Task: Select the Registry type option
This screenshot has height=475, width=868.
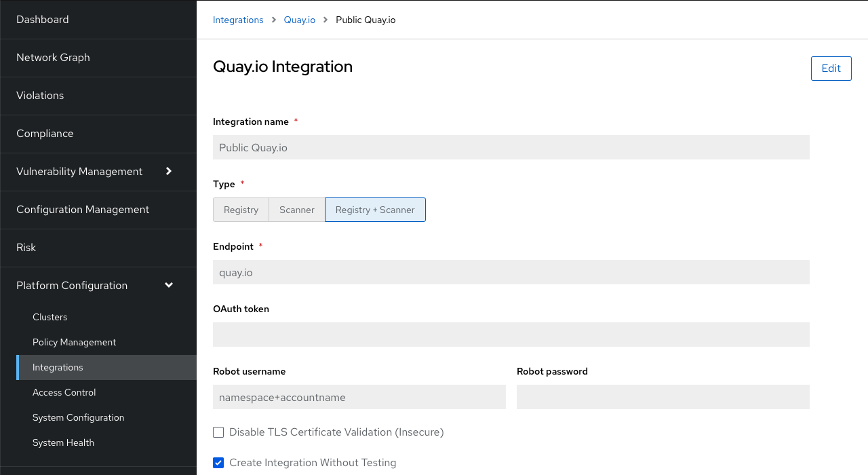Action: (241, 210)
